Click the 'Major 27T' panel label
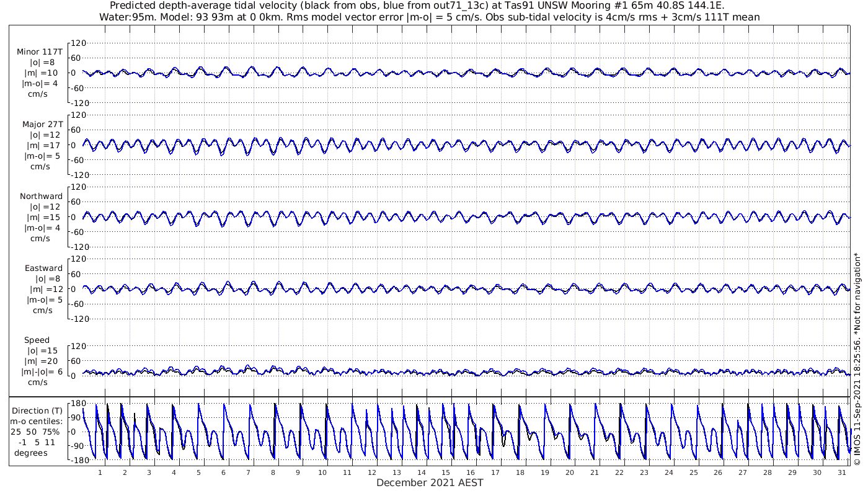 [x=42, y=124]
